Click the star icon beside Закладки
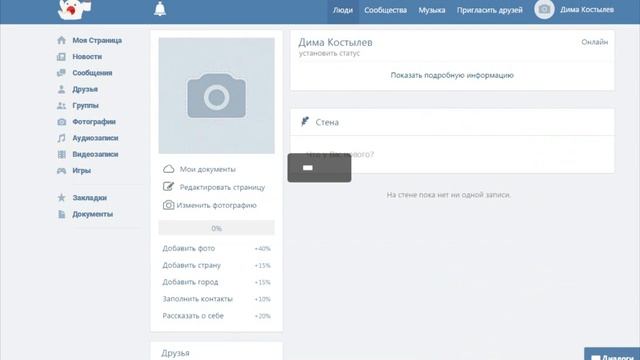Image resolution: width=640 pixels, height=360 pixels. [61, 198]
